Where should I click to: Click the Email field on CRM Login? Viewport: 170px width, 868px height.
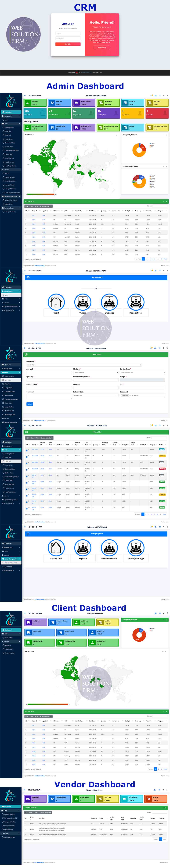(68, 33)
